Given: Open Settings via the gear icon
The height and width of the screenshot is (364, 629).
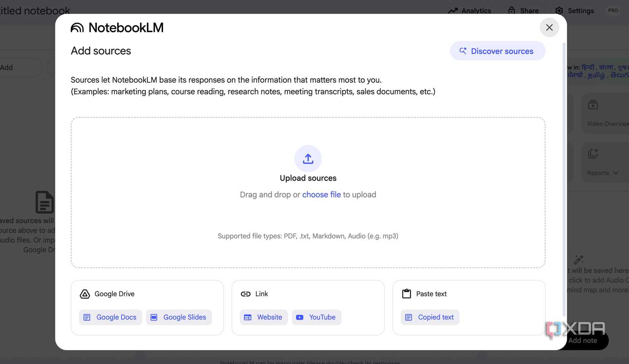Looking at the screenshot, I should [x=559, y=11].
